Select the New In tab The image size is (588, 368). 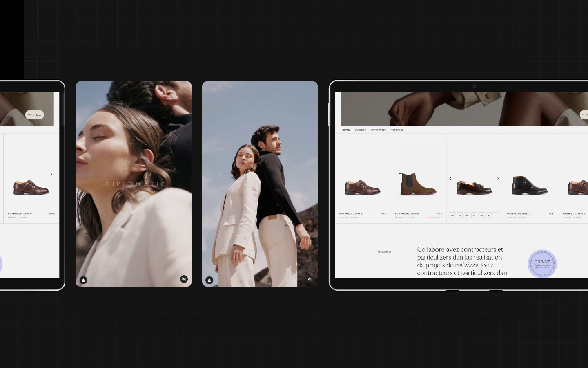point(345,130)
